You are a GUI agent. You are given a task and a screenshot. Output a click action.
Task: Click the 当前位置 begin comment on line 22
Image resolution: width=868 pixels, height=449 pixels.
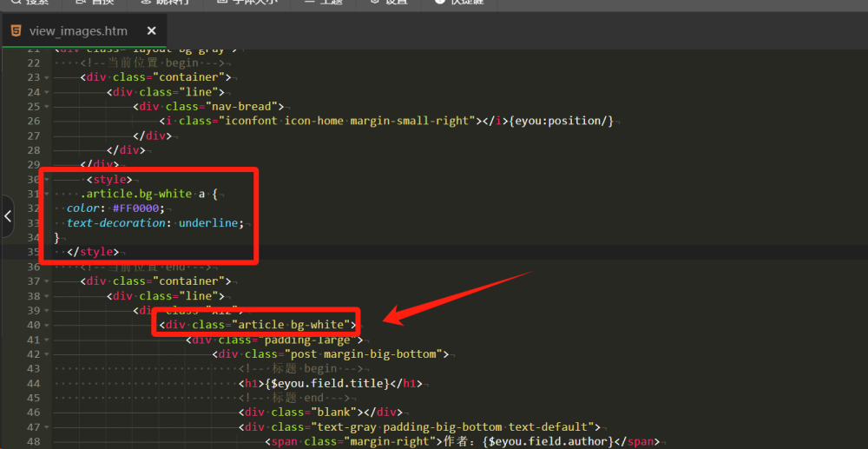(152, 63)
